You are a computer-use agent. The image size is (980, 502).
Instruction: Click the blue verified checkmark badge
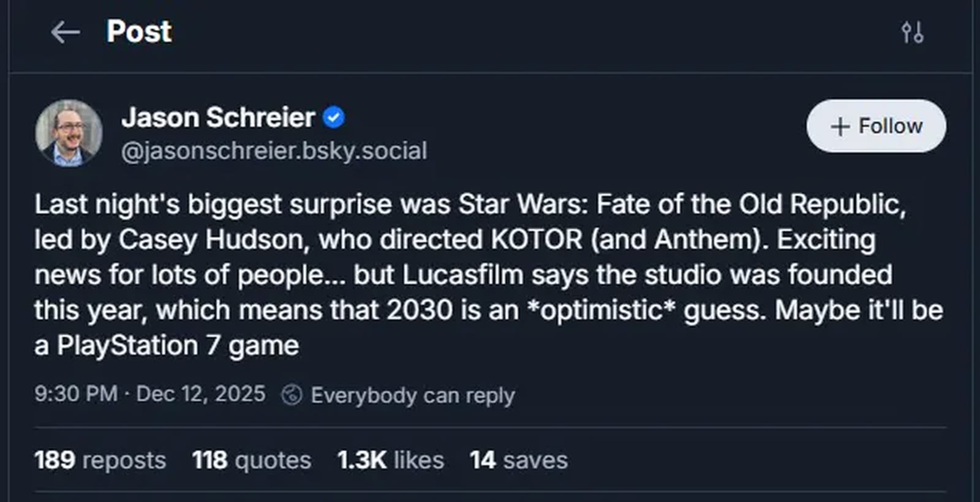pos(334,117)
